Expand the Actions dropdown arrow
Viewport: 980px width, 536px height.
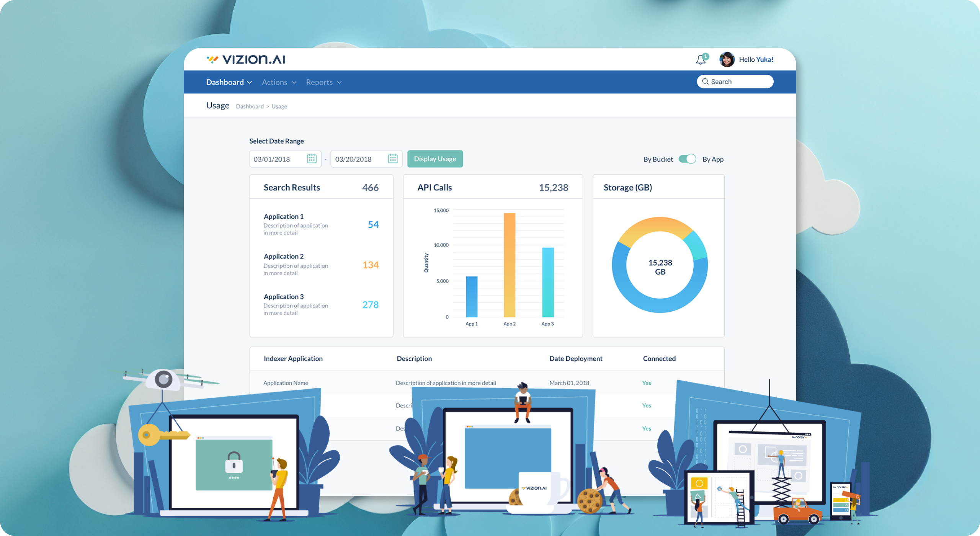(294, 83)
